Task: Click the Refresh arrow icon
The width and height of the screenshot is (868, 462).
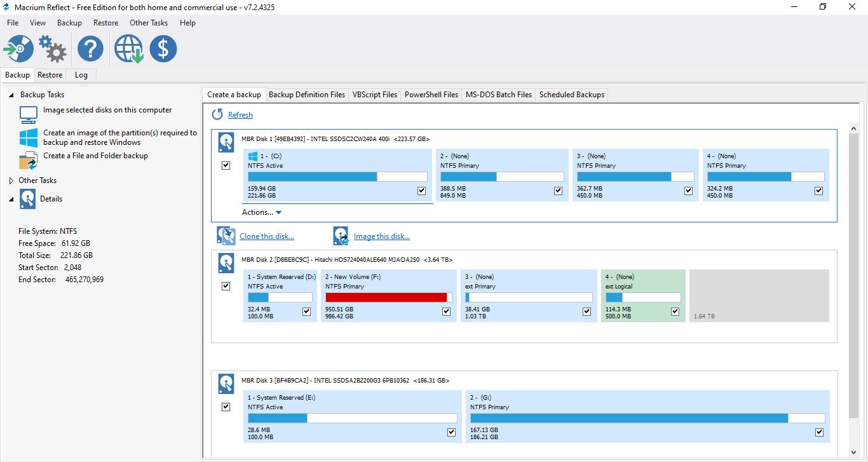Action: tap(217, 114)
